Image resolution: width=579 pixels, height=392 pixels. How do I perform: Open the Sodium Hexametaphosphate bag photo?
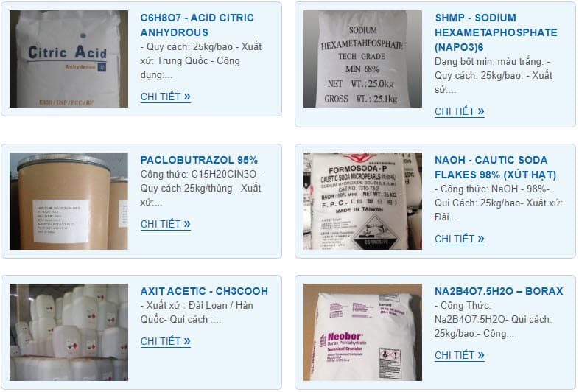coord(362,59)
